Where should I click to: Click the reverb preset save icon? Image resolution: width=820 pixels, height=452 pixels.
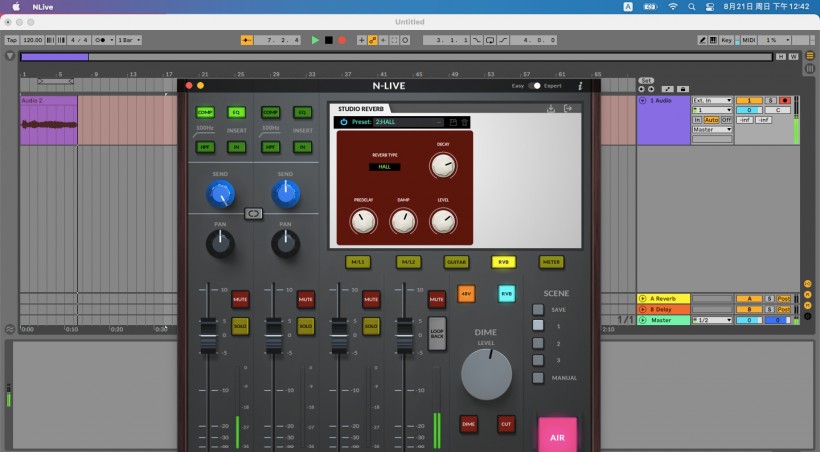click(x=453, y=122)
